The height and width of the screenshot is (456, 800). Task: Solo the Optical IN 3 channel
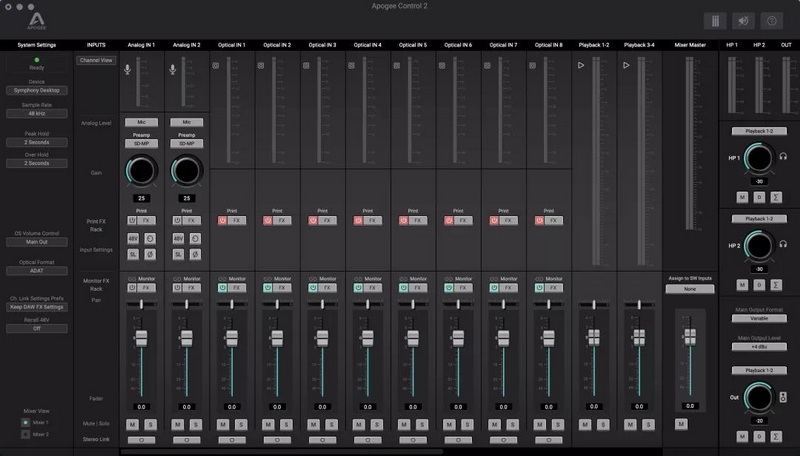[332, 424]
